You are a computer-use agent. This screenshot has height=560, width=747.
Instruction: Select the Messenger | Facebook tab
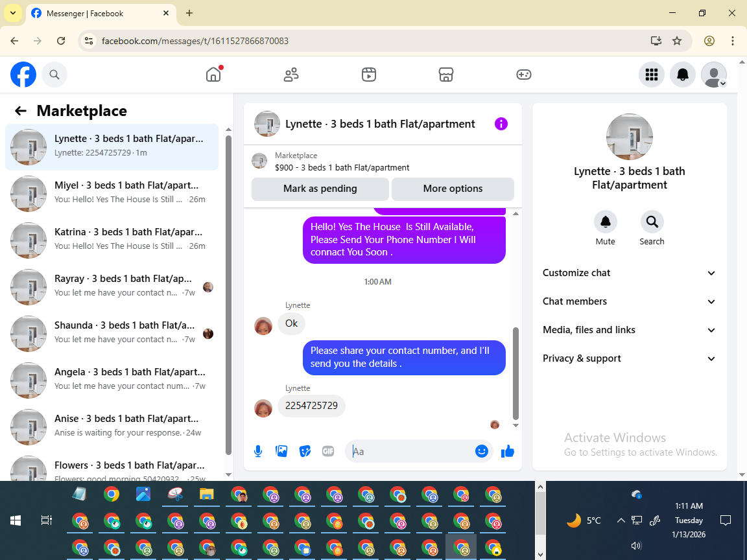101,14
